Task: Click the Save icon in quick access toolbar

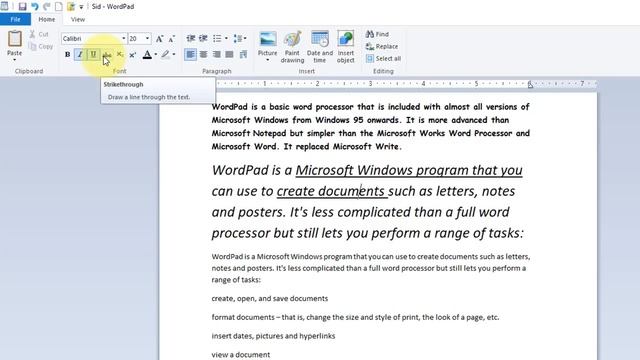Action: (x=22, y=7)
